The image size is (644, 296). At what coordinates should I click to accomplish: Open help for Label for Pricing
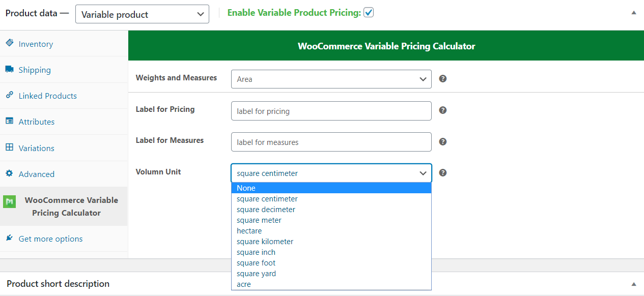click(x=442, y=110)
